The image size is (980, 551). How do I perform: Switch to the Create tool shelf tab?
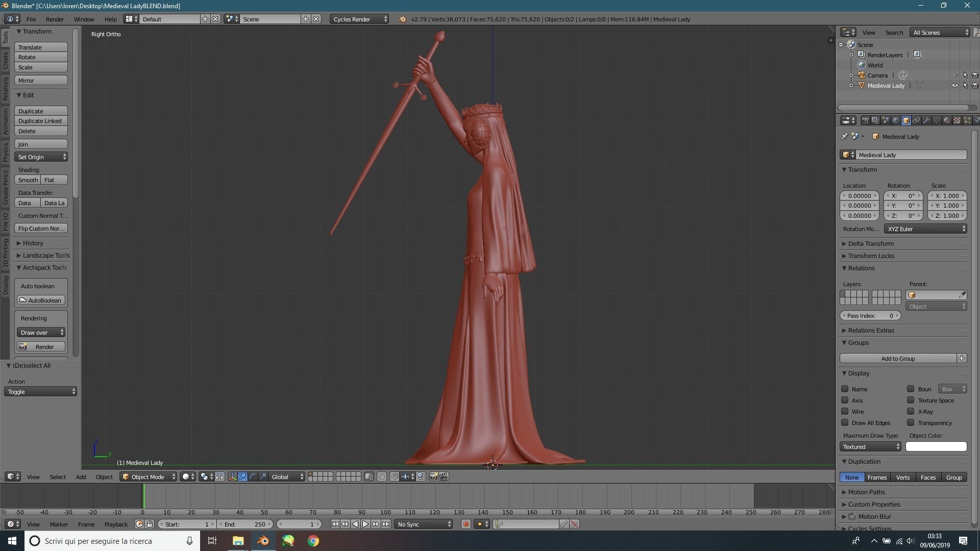point(5,60)
